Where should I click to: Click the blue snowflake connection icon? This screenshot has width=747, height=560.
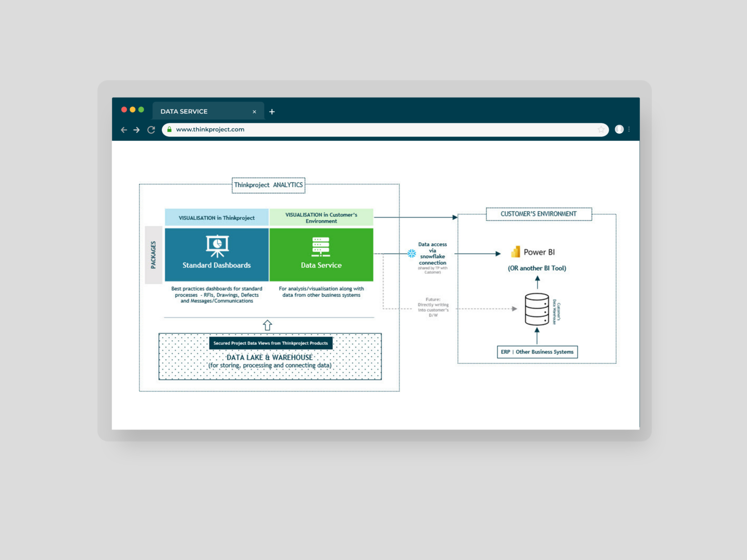[x=412, y=253]
